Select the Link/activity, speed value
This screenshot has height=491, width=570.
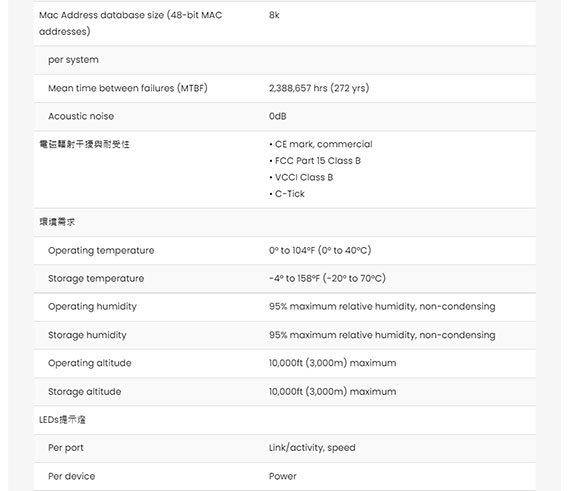(x=312, y=448)
